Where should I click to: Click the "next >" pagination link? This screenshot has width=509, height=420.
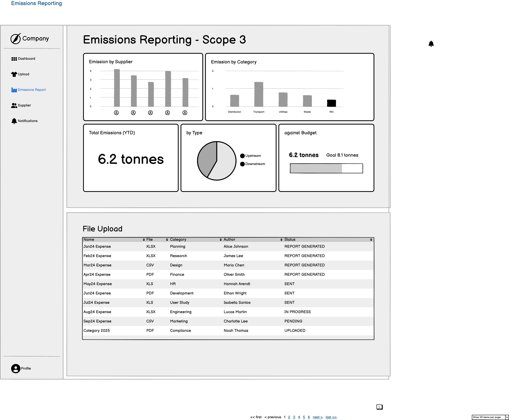[318, 417]
